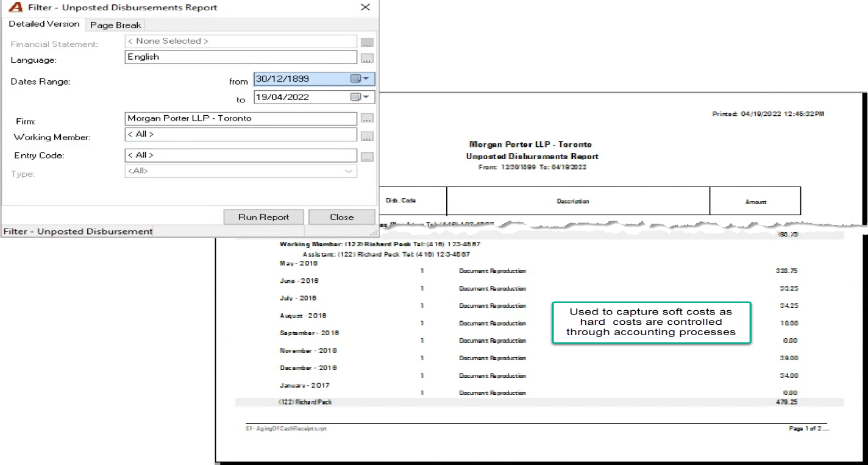
Task: Click the Language field showing English
Action: tap(241, 57)
